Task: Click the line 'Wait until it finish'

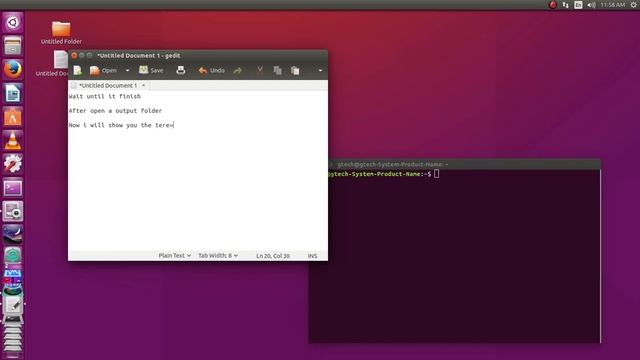Action: click(104, 96)
